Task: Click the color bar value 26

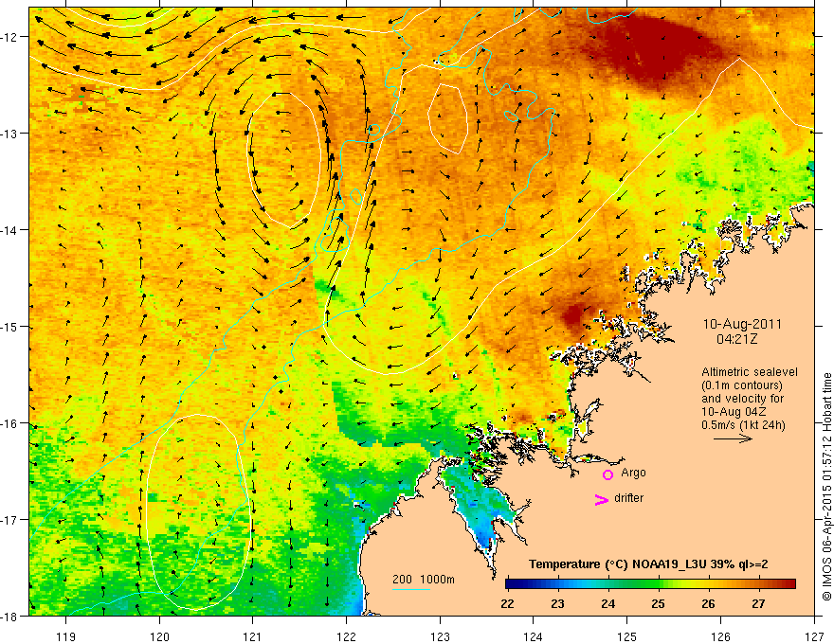Action: click(708, 603)
